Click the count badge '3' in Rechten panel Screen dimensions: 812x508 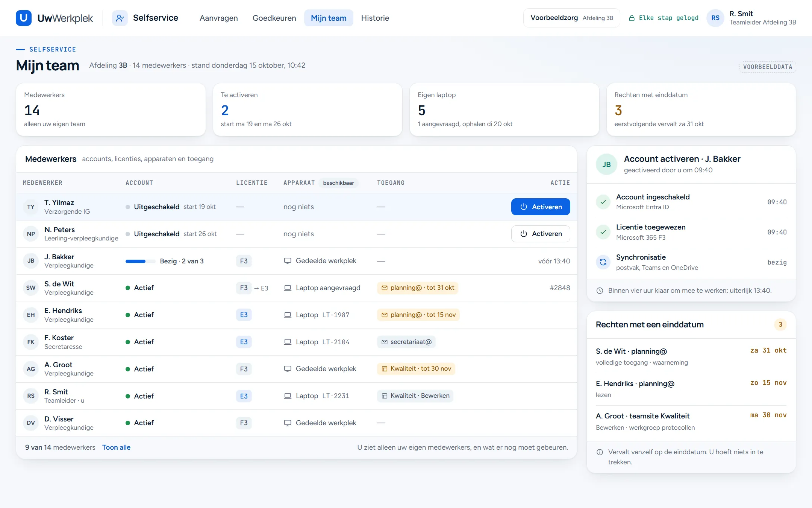[780, 324]
